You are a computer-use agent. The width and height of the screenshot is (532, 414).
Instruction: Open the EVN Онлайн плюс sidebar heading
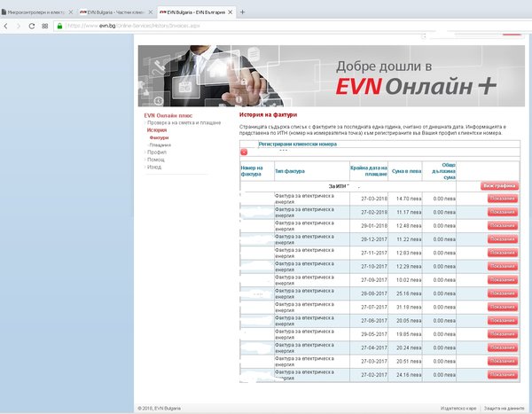coord(168,116)
